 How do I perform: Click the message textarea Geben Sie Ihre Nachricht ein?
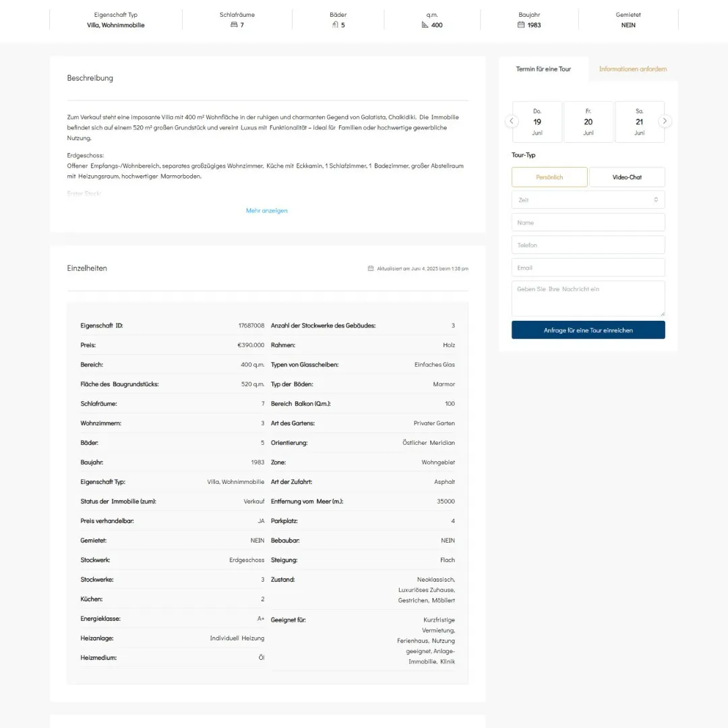tap(588, 299)
